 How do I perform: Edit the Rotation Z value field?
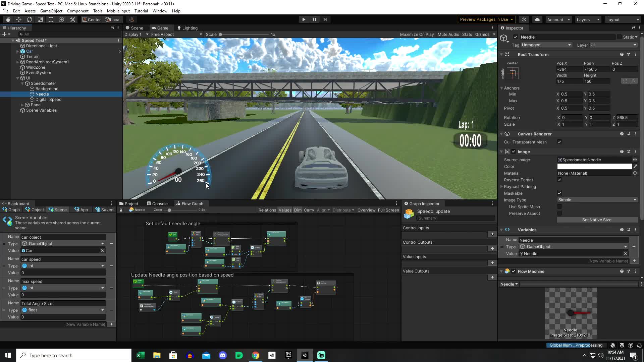[x=625, y=117]
